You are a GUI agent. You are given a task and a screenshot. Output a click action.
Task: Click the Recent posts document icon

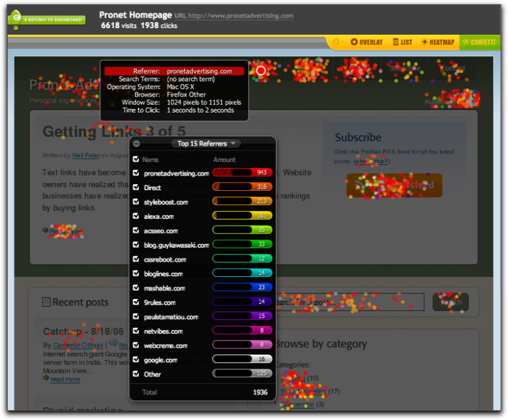[47, 302]
